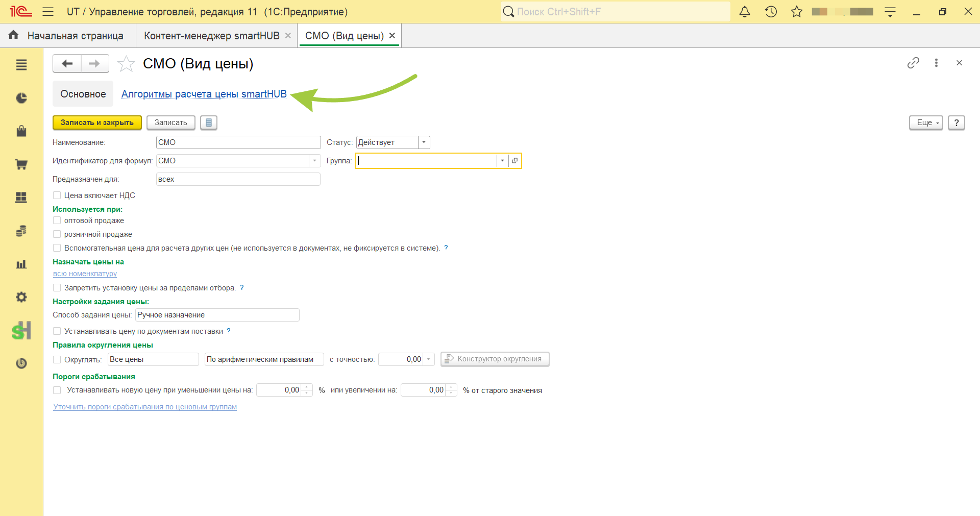Open the Группа field's open-form icon
This screenshot has height=516, width=980.
click(x=515, y=161)
